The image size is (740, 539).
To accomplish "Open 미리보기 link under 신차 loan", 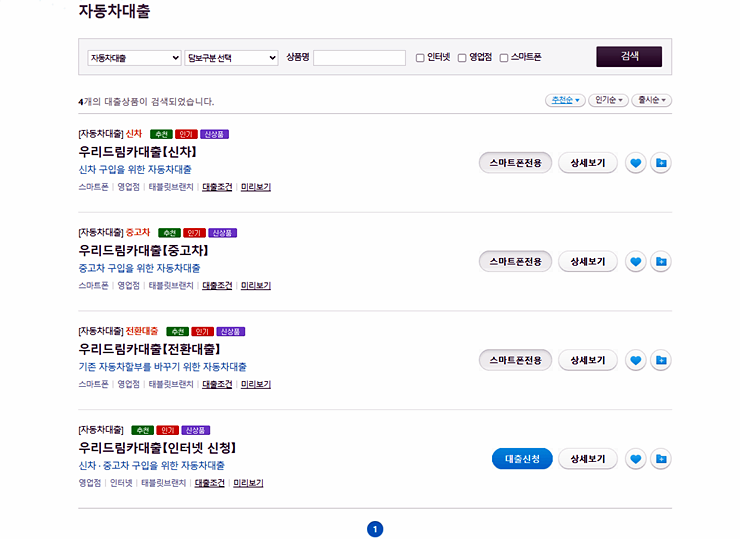I will [256, 187].
